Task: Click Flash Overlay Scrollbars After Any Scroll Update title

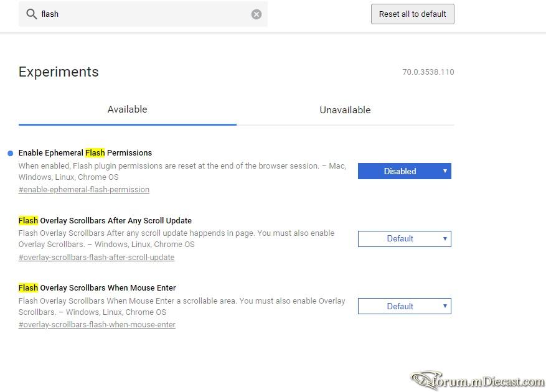Action: coord(105,221)
